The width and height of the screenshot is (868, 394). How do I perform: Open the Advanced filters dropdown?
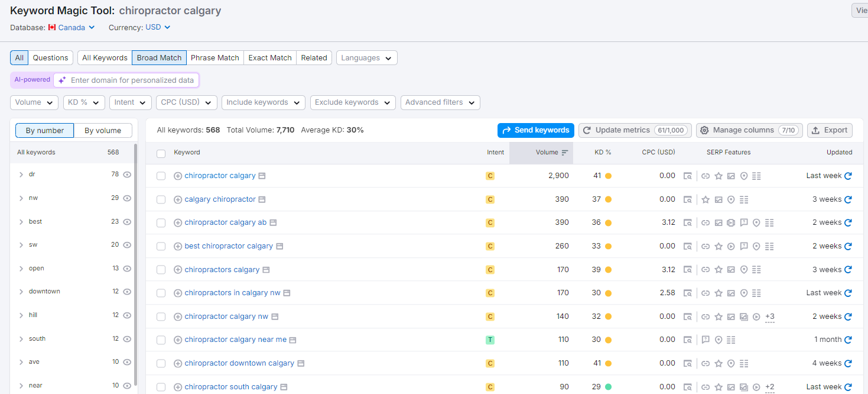(440, 102)
